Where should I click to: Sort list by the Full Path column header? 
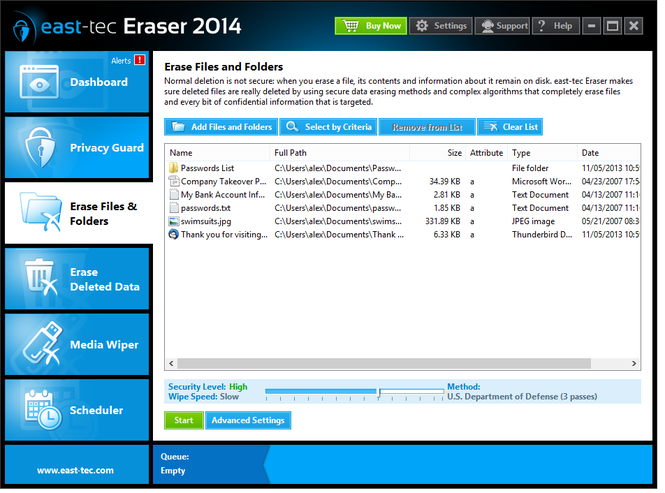click(x=340, y=153)
